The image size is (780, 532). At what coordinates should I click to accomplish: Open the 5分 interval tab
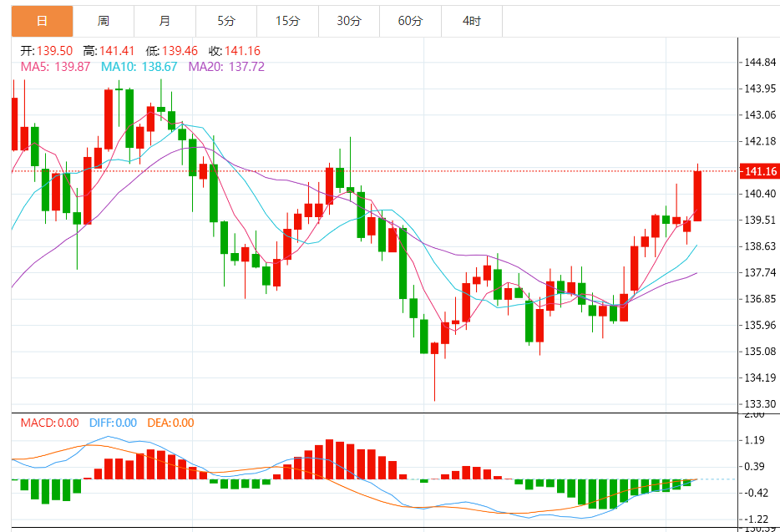(x=226, y=21)
